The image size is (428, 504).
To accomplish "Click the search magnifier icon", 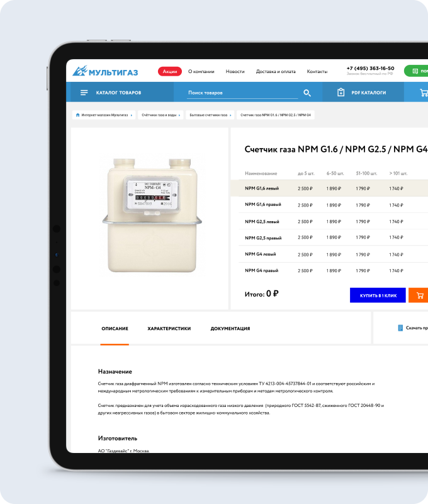I will coord(307,93).
